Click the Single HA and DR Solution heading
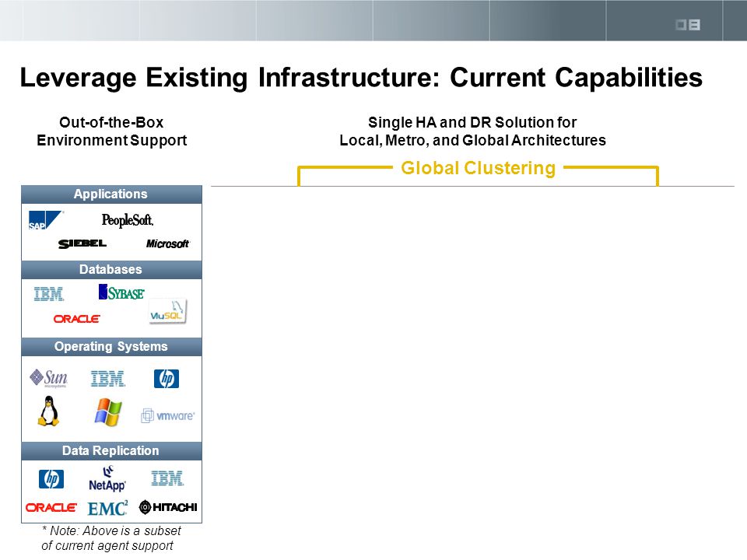Screen dimensions: 747x560 point(472,131)
